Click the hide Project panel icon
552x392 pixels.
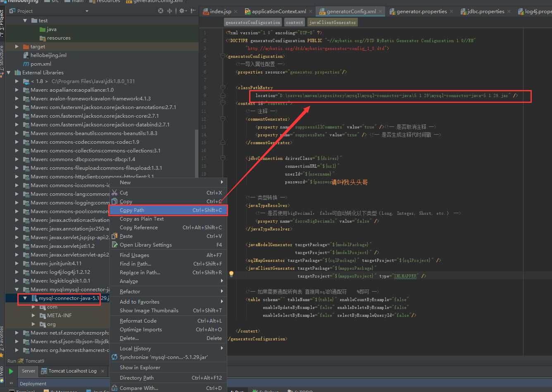[x=193, y=11]
